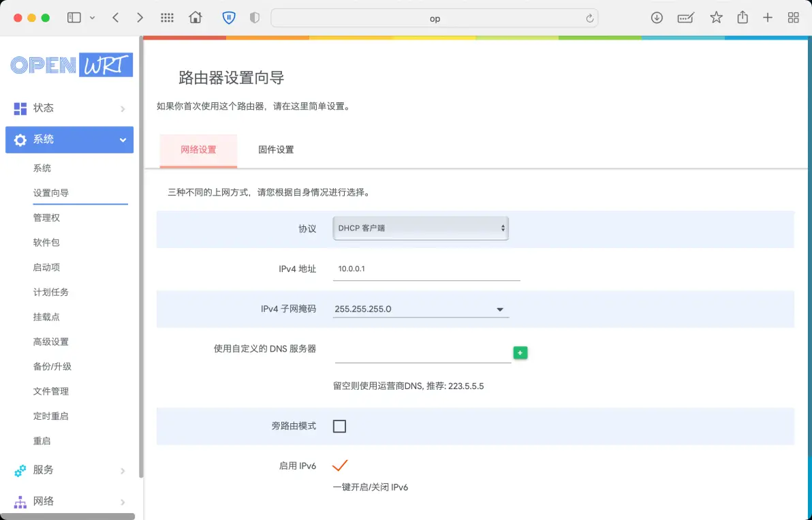Open 管理权 in sidebar

46,218
